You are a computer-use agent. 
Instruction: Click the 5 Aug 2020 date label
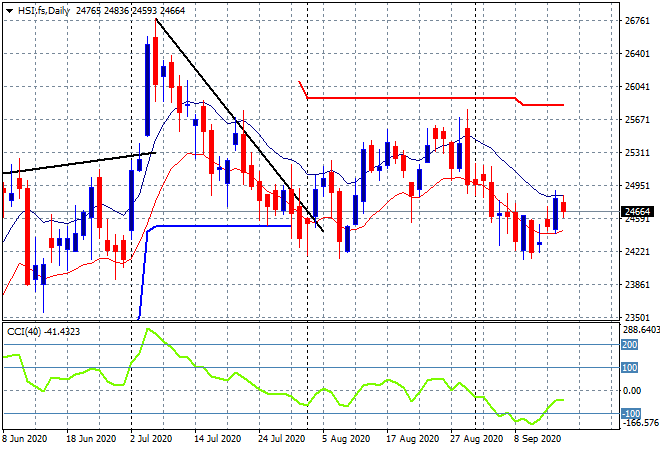(x=346, y=439)
